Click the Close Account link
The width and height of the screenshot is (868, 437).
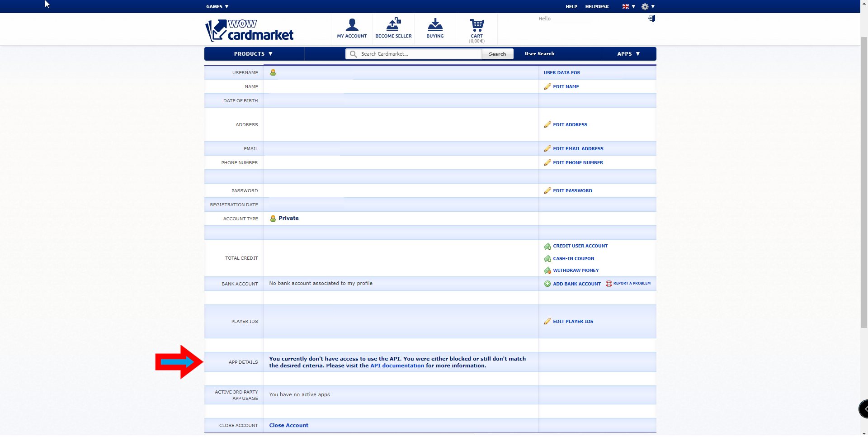coord(288,425)
